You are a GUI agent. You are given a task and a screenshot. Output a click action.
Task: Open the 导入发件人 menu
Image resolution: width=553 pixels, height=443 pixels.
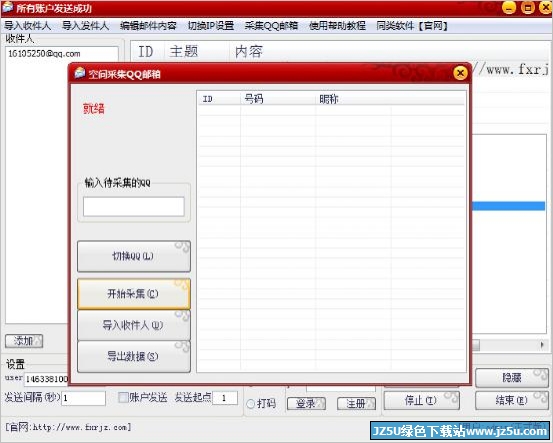point(85,26)
